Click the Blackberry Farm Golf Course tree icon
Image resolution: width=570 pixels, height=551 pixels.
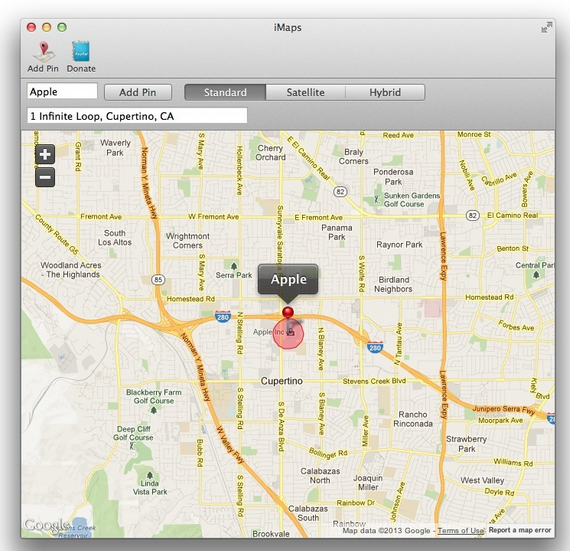click(x=154, y=410)
